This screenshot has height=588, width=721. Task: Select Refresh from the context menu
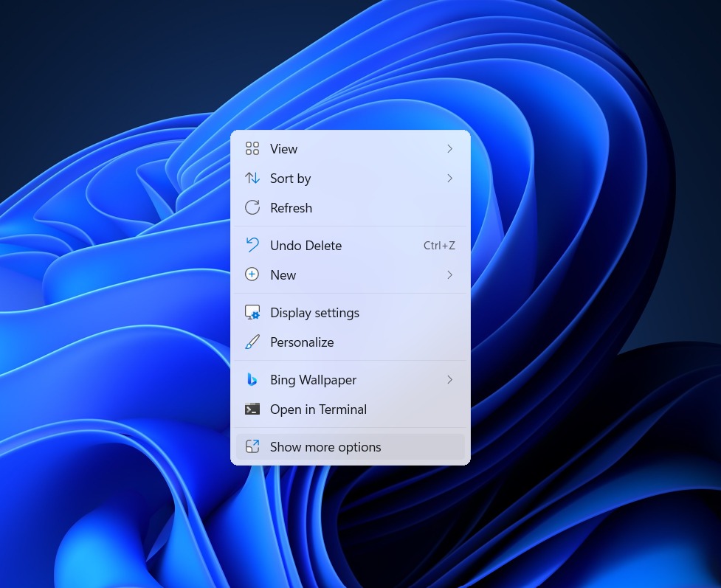coord(351,207)
